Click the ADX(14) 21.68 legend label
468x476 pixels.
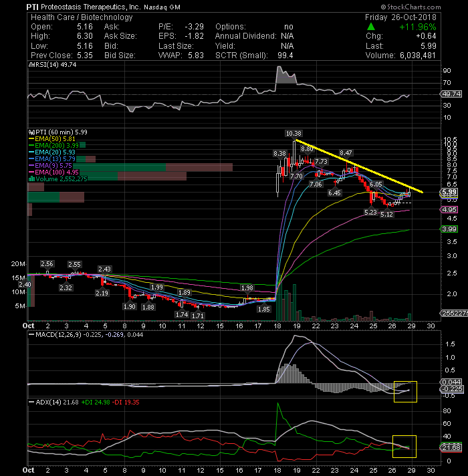[53, 402]
